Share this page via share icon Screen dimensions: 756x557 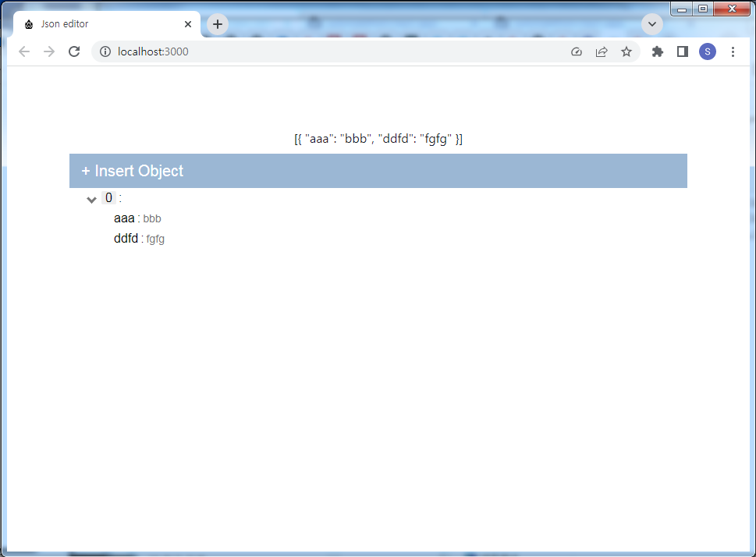602,51
